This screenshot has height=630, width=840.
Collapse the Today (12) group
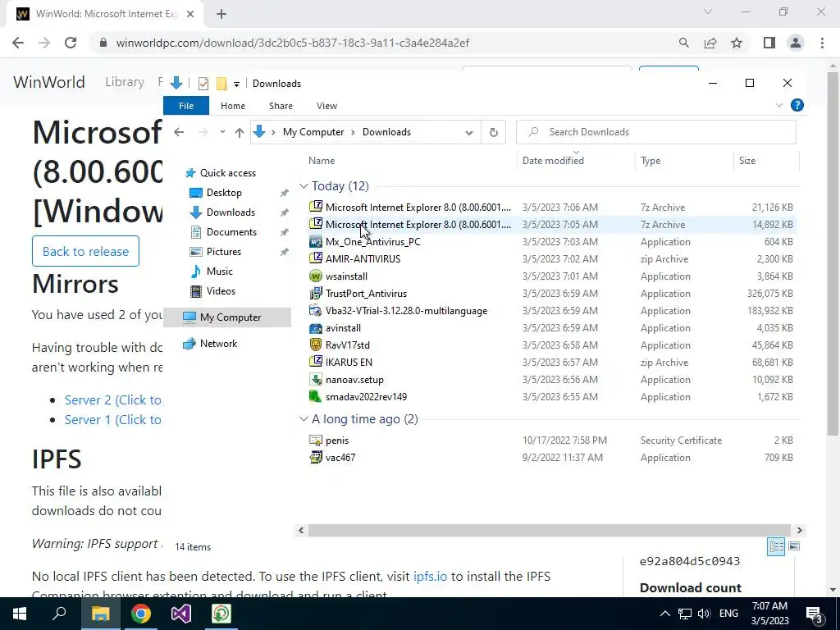pyautogui.click(x=304, y=186)
